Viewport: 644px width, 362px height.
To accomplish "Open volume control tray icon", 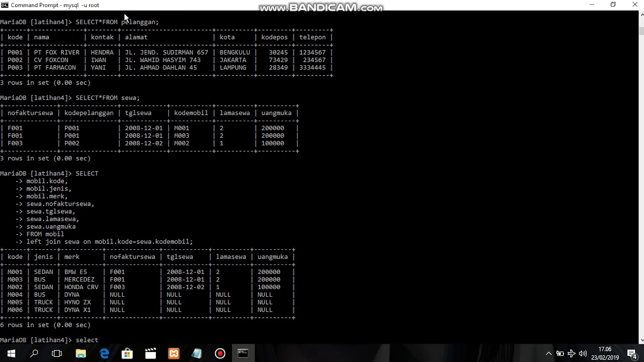I will [x=583, y=353].
